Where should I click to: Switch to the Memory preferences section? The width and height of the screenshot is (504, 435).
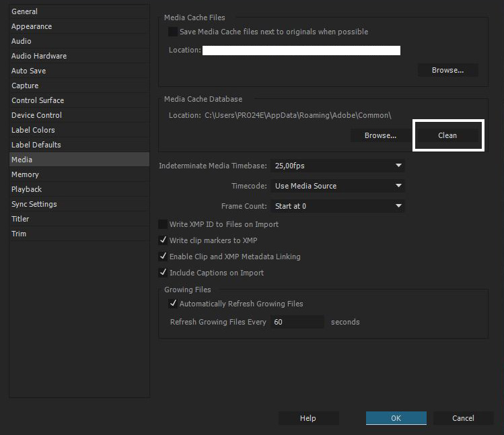click(25, 174)
